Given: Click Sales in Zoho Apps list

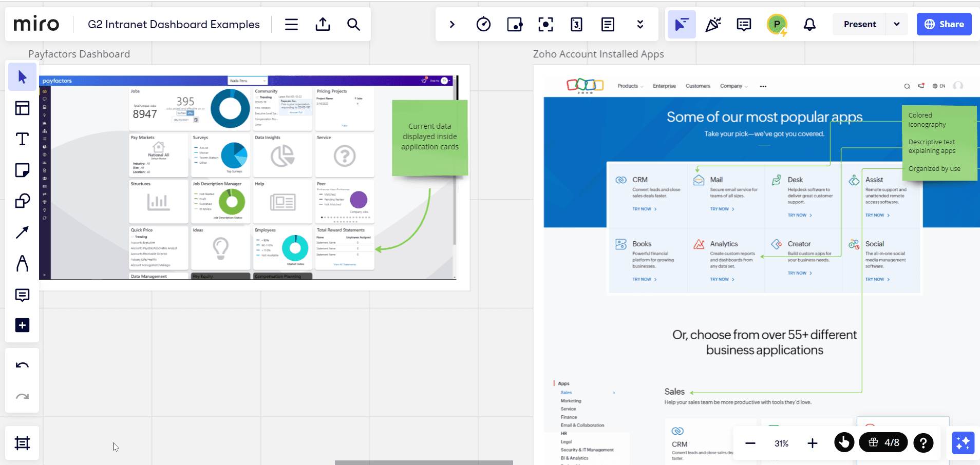Looking at the screenshot, I should point(566,393).
